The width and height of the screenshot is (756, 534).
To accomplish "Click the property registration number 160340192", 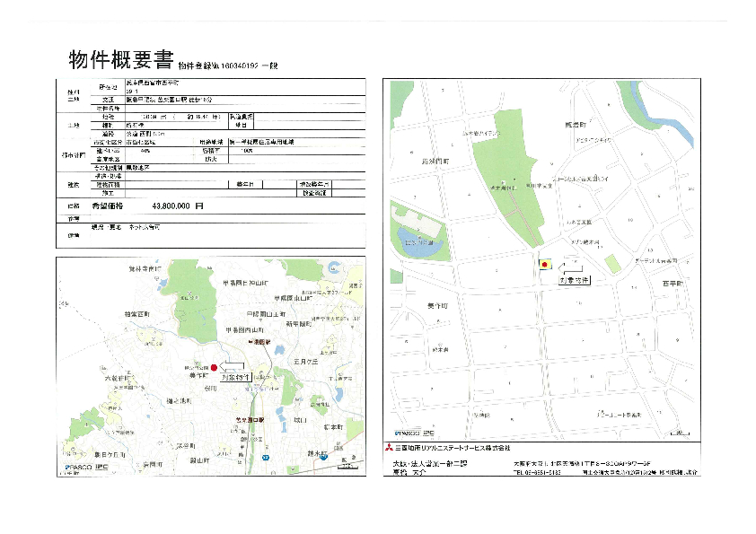I will 230,65.
